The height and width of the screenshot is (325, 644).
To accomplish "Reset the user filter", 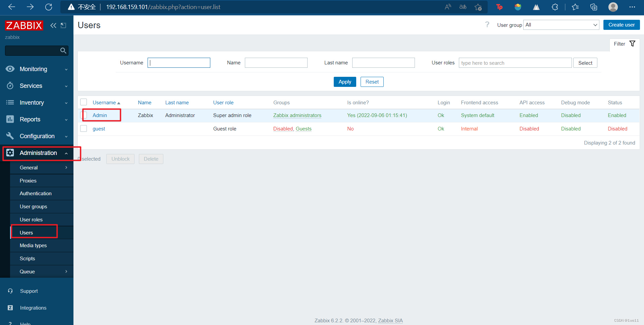I will pyautogui.click(x=372, y=82).
